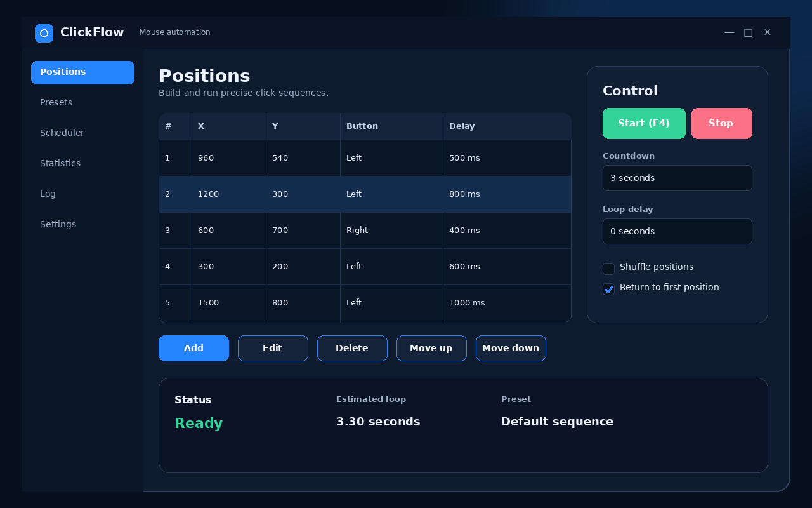Start the click sequence with Start (F4)
Image resolution: width=812 pixels, height=508 pixels.
(644, 123)
